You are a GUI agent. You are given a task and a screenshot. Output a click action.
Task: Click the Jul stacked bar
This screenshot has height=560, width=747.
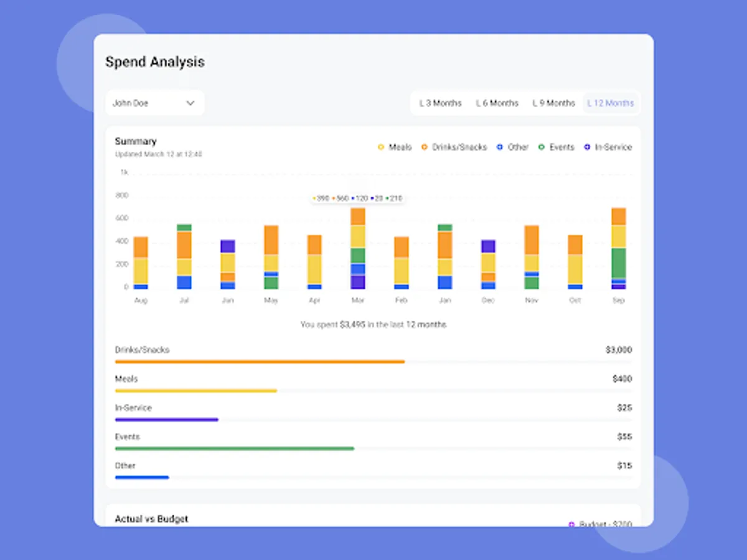[184, 256]
